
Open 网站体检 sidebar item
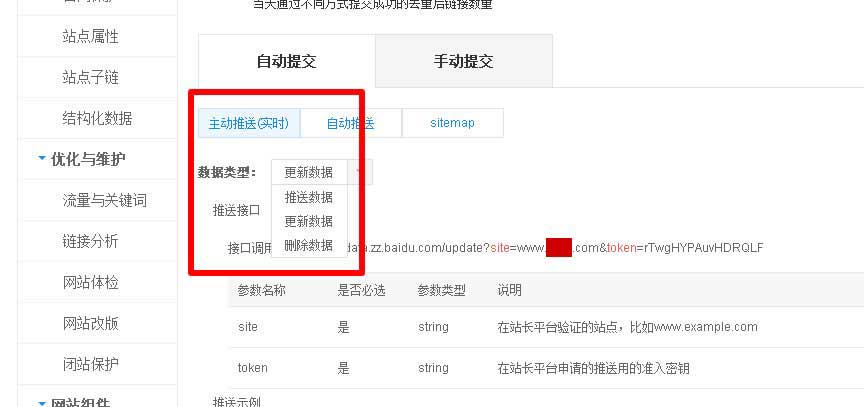pyautogui.click(x=90, y=282)
